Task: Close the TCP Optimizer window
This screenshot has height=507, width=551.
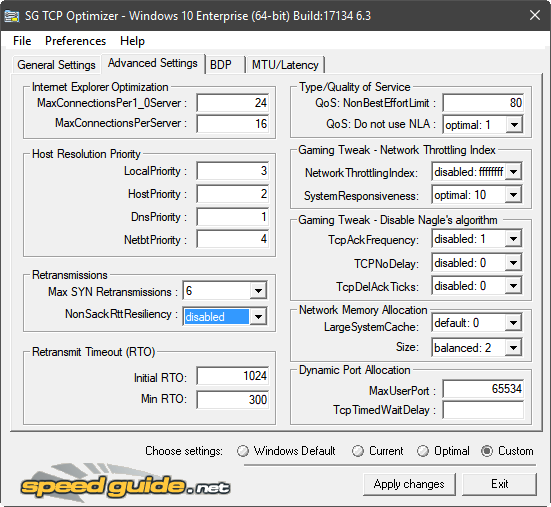Action: 534,15
